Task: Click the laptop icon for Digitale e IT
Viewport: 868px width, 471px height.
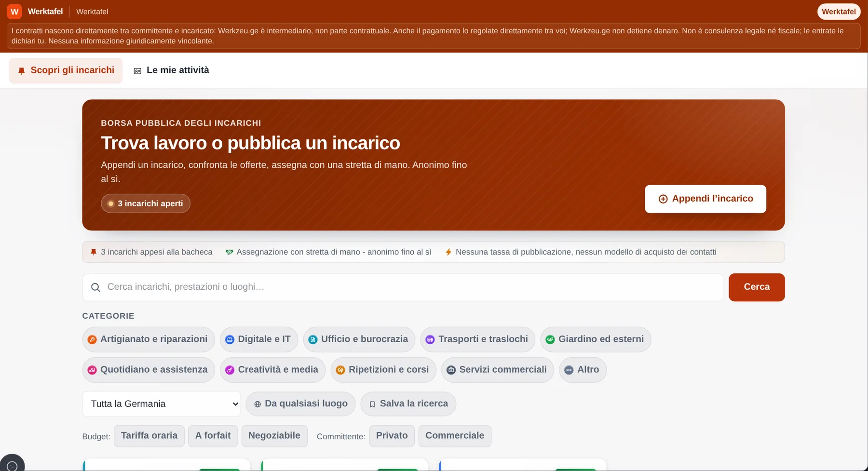Action: pyautogui.click(x=230, y=340)
